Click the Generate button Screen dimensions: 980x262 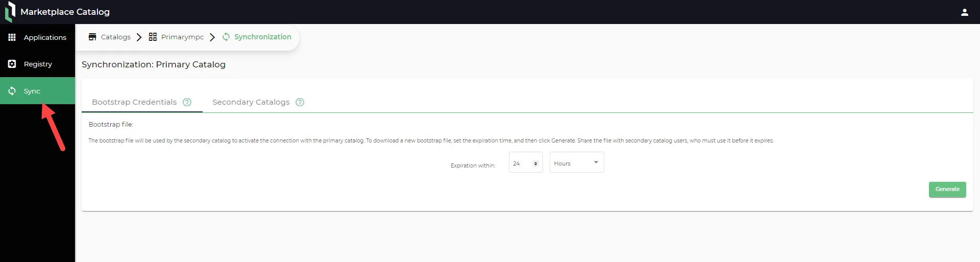pyautogui.click(x=947, y=189)
